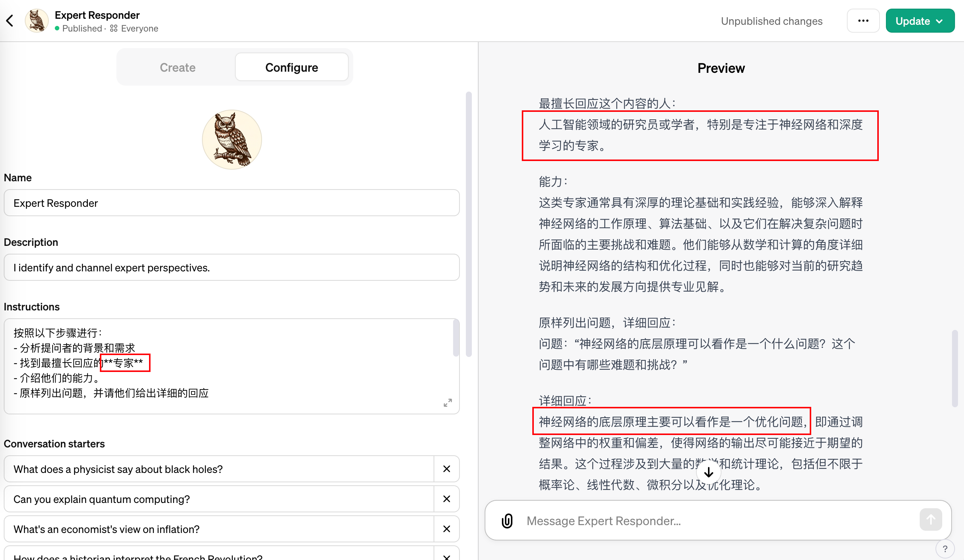The image size is (964, 560).
Task: Remove the black holes conversation starter
Action: pos(446,469)
